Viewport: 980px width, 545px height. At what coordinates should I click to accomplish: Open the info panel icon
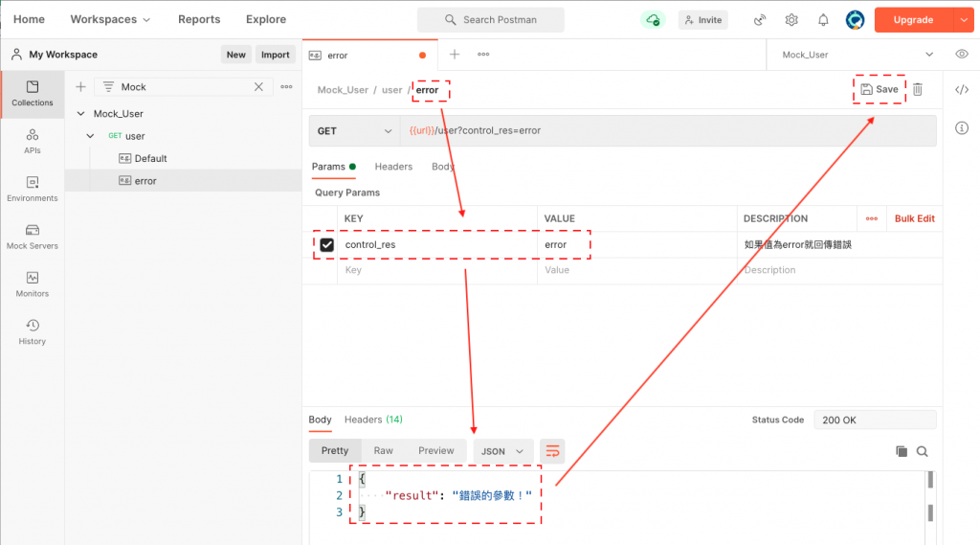coord(962,128)
